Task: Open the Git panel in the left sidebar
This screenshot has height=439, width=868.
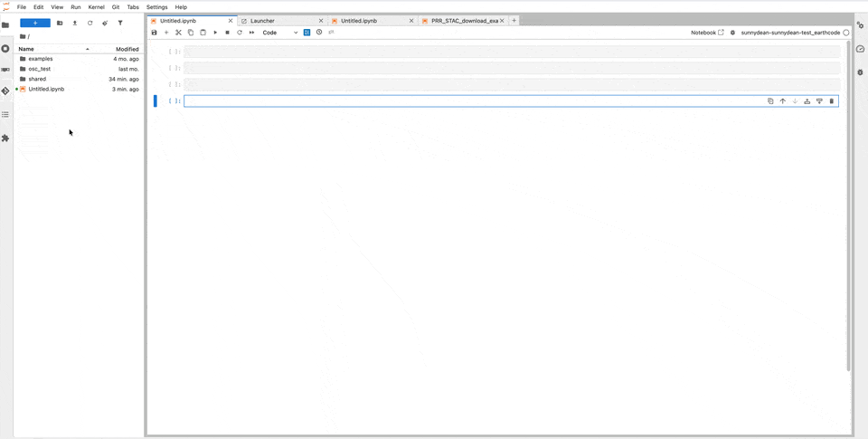Action: 5,91
